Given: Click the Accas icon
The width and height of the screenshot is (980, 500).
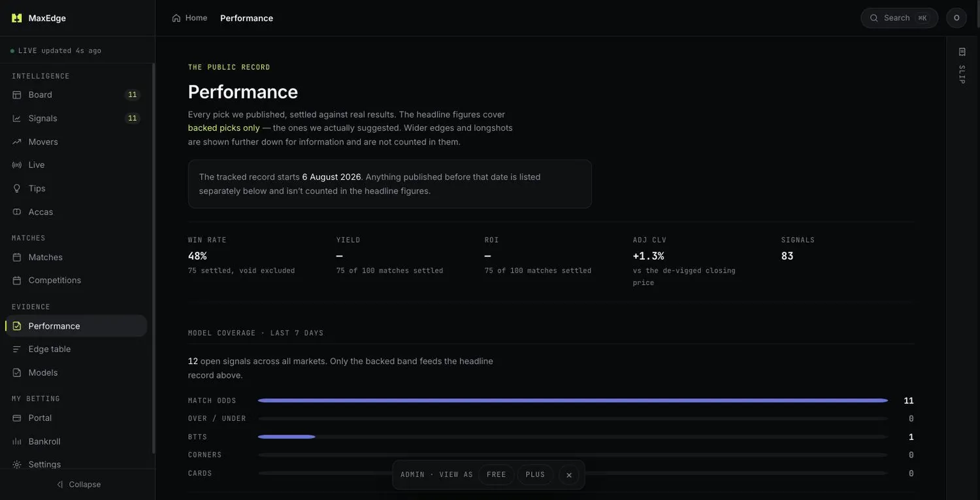Looking at the screenshot, I should [x=17, y=212].
